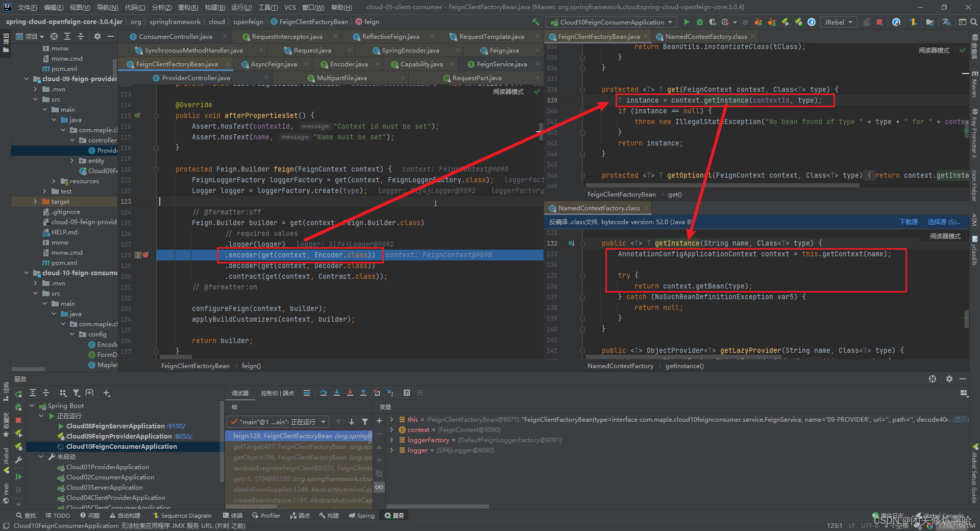Click the Maven tool window side tab
Screen dimensions: 980x531
(974, 84)
